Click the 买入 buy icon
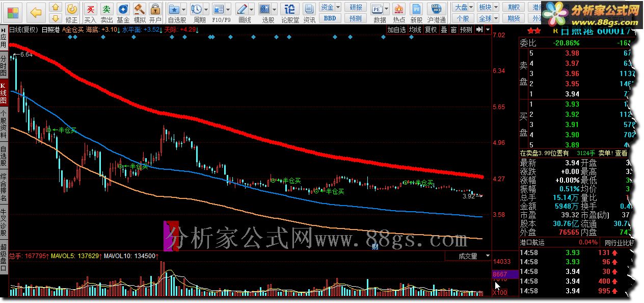Viewport: 644px width, 303px height. [90, 13]
